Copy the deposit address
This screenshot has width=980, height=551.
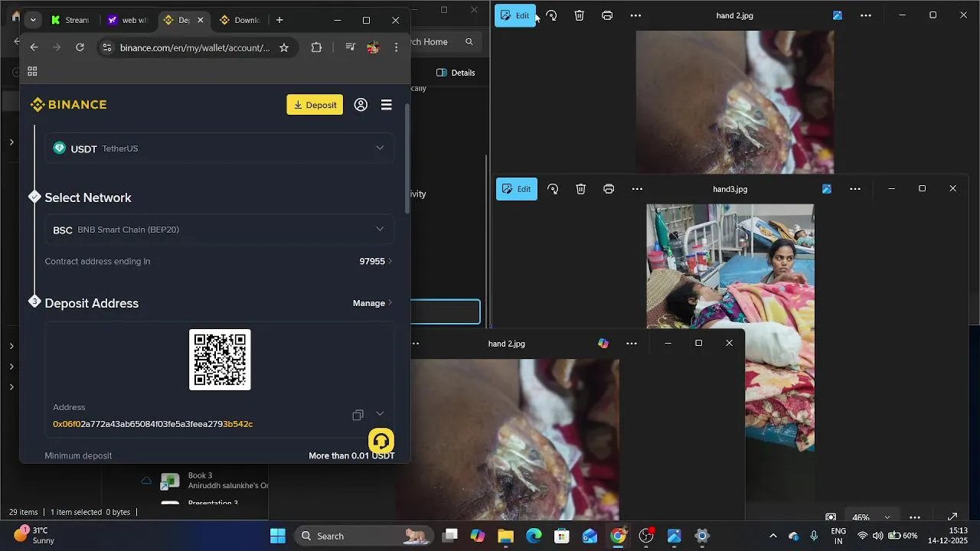(x=358, y=415)
